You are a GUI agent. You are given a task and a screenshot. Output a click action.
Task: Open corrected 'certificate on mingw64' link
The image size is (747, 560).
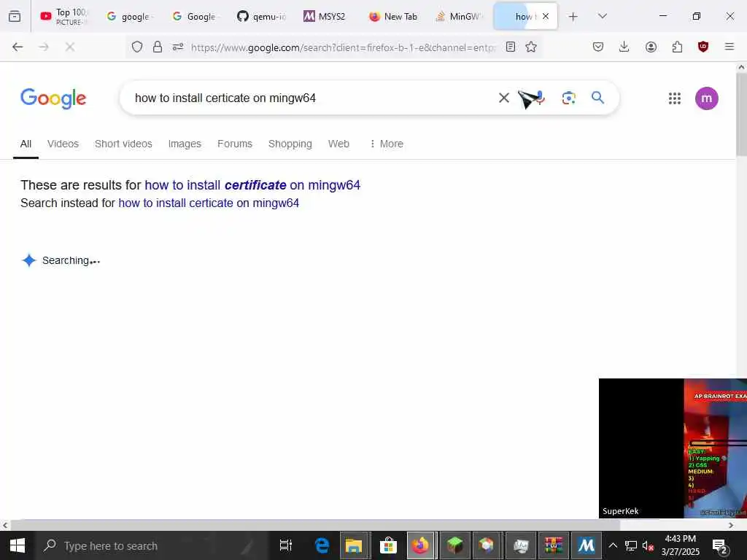[252, 184]
